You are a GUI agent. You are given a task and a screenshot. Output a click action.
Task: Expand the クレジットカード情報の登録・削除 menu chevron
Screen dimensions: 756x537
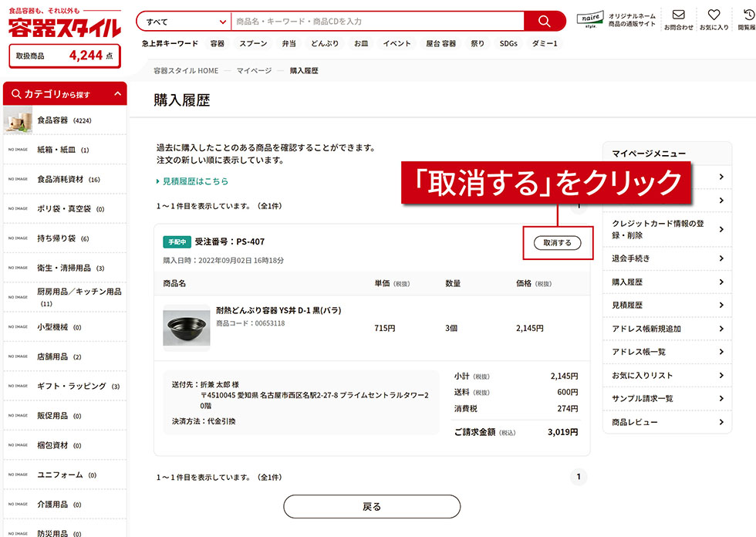coord(722,228)
